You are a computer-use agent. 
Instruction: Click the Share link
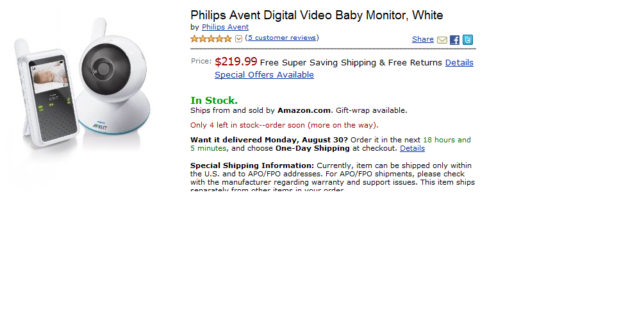423,39
